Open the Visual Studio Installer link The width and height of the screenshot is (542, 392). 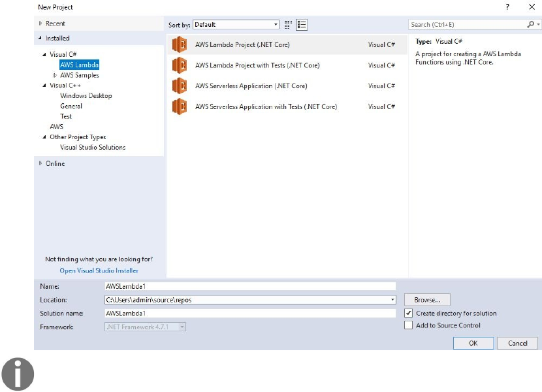point(99,270)
